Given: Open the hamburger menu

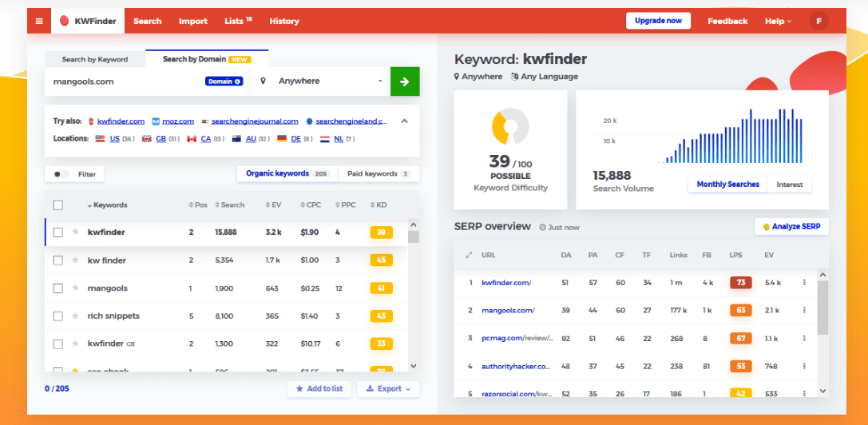Looking at the screenshot, I should (x=39, y=21).
